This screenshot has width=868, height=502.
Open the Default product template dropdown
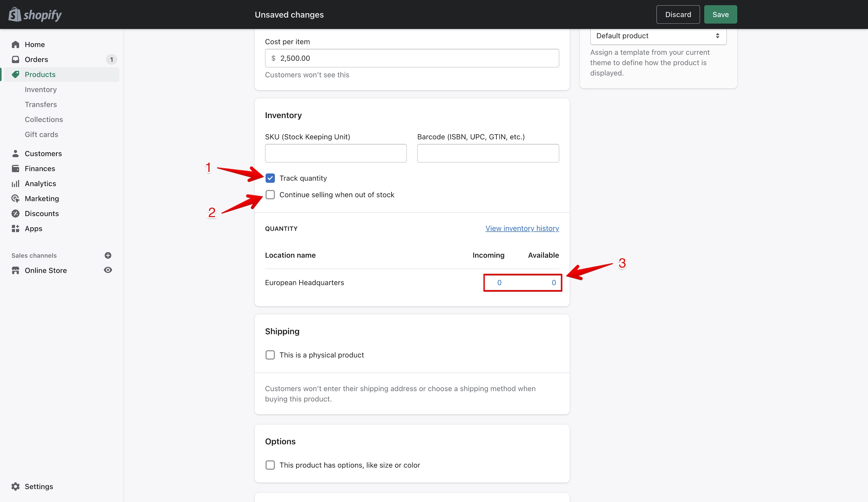658,36
